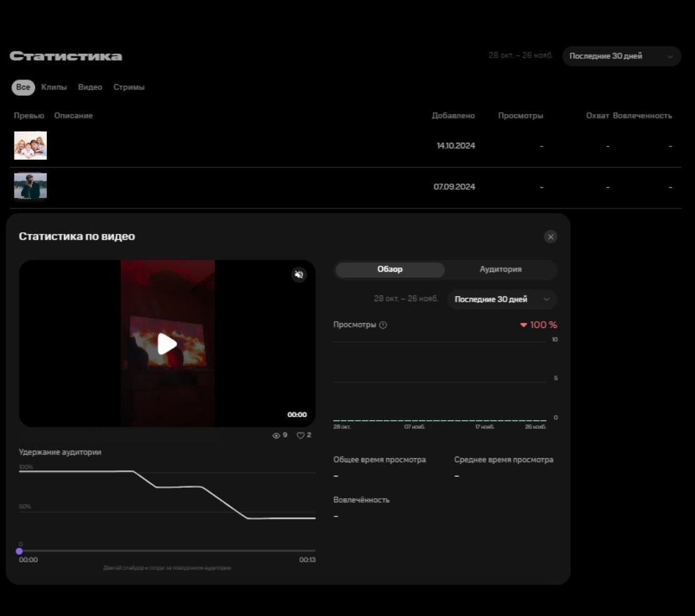Screen dimensions: 695x616
Task: Select the Все filter
Action: tap(23, 88)
